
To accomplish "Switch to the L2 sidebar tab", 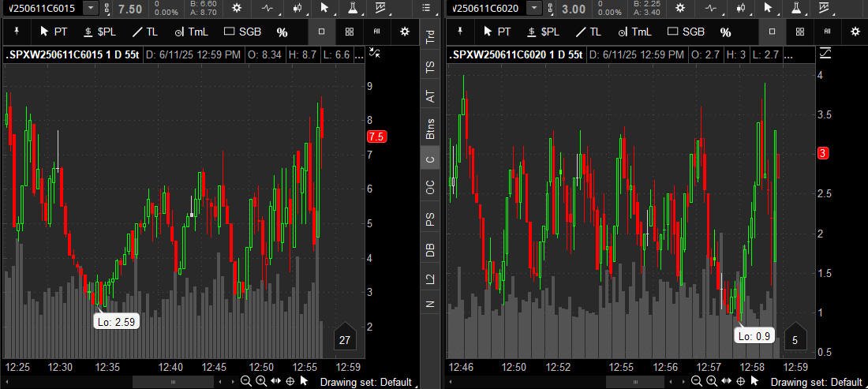I will coord(430,279).
